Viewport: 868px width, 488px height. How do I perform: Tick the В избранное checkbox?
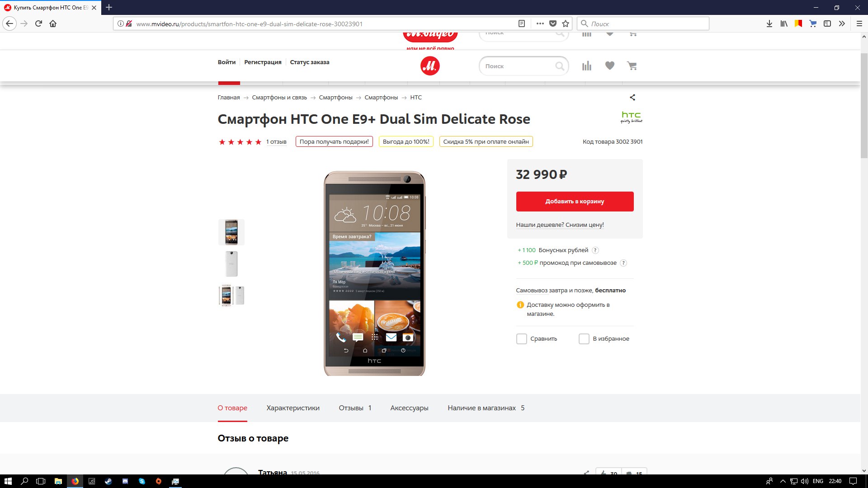584,339
